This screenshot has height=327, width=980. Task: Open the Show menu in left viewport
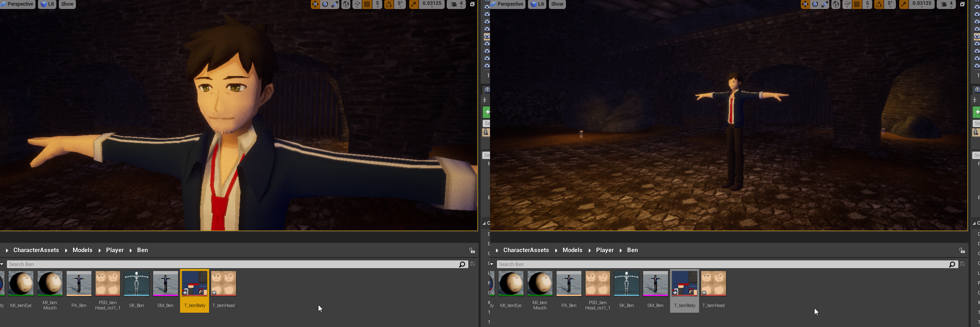[x=67, y=4]
